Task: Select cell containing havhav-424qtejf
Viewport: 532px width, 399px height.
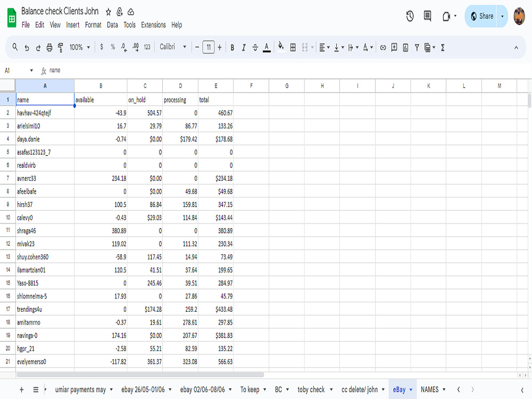Action: point(45,113)
